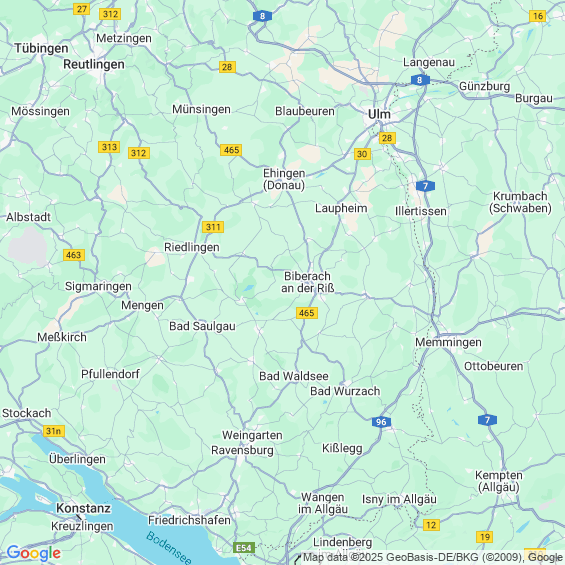Select the Ravensburg city label
Viewport: 565px width, 565px height.
[242, 450]
